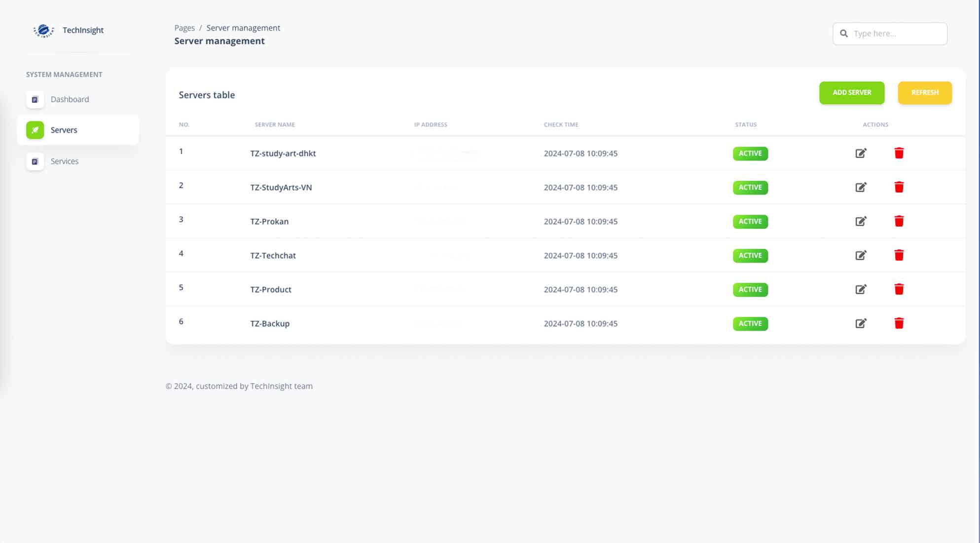Click Active badge for TZ-Techchat

(x=750, y=256)
